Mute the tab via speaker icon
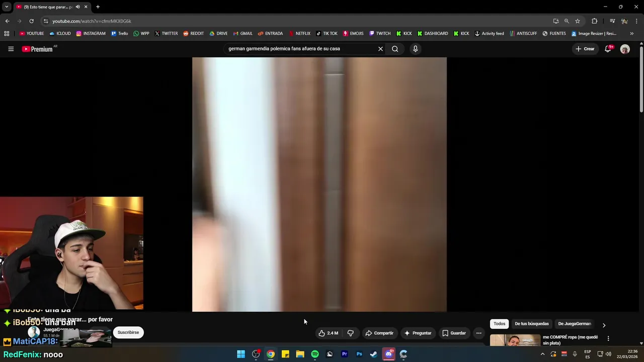Viewport: 644px width, 362px height. click(77, 7)
